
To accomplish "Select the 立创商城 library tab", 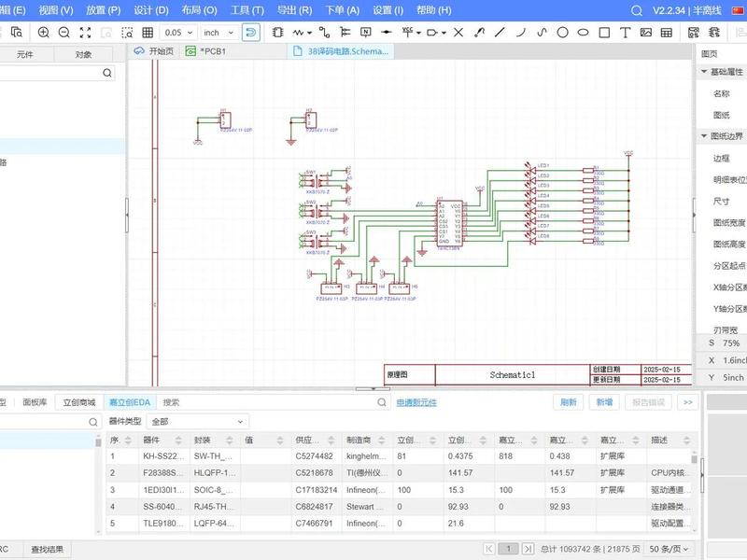I will (x=79, y=402).
